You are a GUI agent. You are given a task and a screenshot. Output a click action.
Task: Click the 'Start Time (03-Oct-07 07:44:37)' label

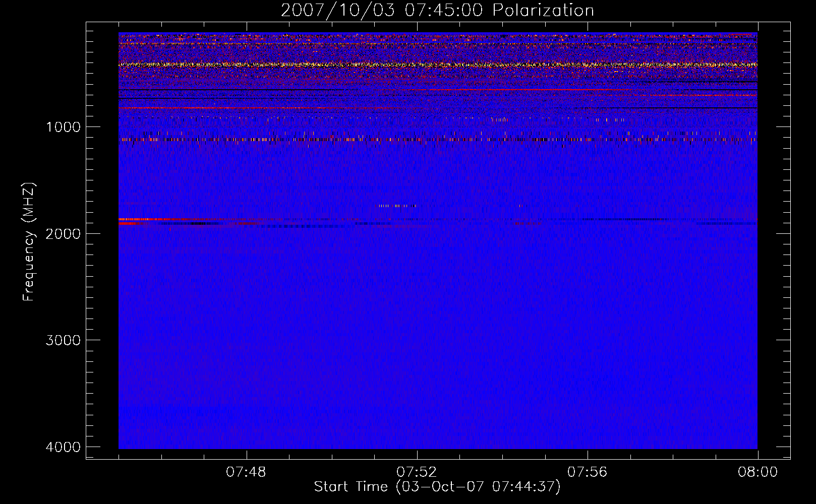tap(437, 487)
